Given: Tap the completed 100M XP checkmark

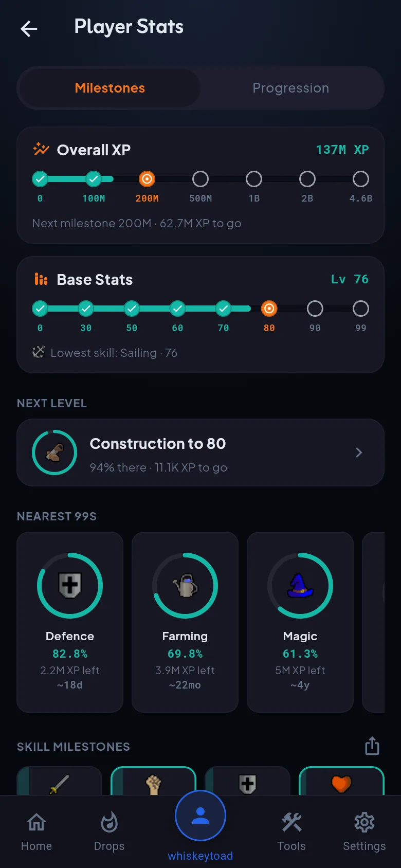Looking at the screenshot, I should click(x=93, y=179).
